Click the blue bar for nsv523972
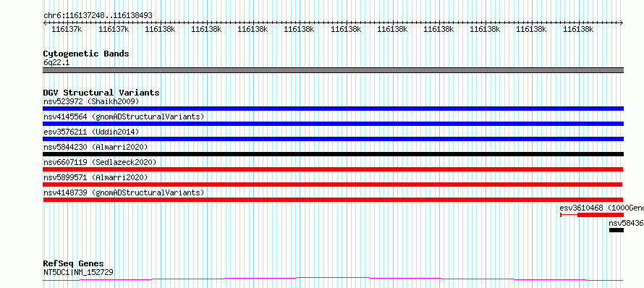The height and width of the screenshot is (288, 644). (x=333, y=109)
